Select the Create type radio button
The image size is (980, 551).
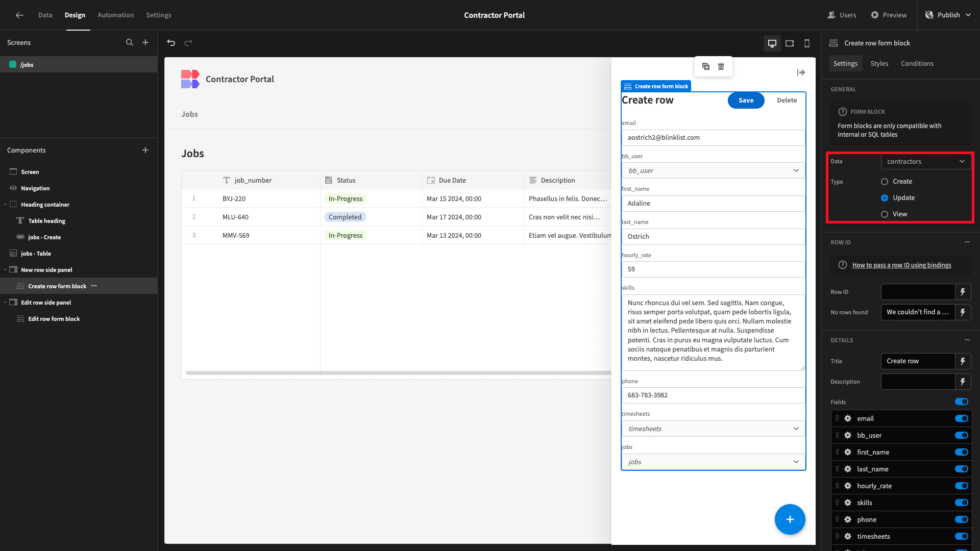[885, 182]
